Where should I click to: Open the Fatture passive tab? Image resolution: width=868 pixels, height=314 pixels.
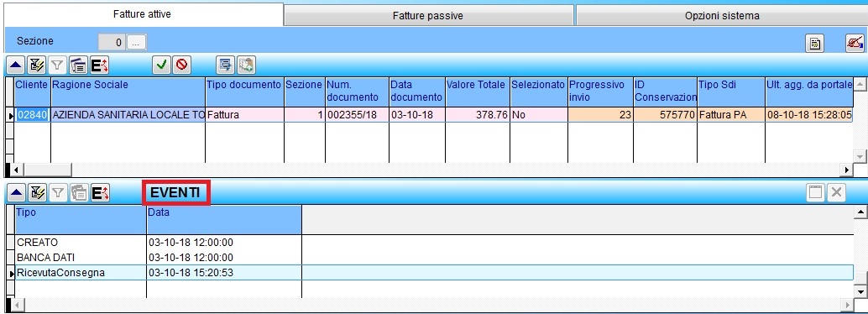(x=428, y=15)
